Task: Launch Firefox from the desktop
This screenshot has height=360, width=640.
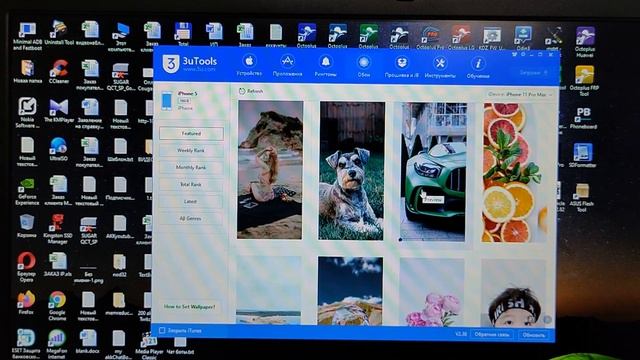Action: (x=26, y=302)
